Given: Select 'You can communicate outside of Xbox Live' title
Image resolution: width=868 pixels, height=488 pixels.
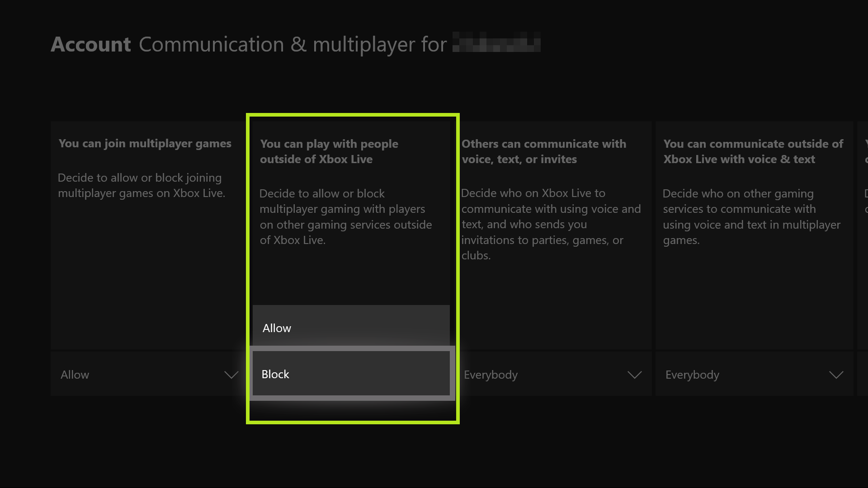Looking at the screenshot, I should [x=753, y=151].
